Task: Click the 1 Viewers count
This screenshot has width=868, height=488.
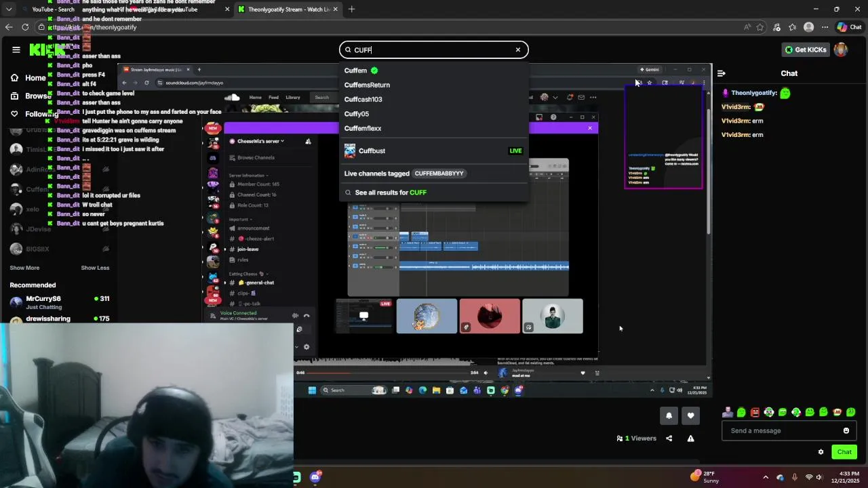Action: coord(636,439)
